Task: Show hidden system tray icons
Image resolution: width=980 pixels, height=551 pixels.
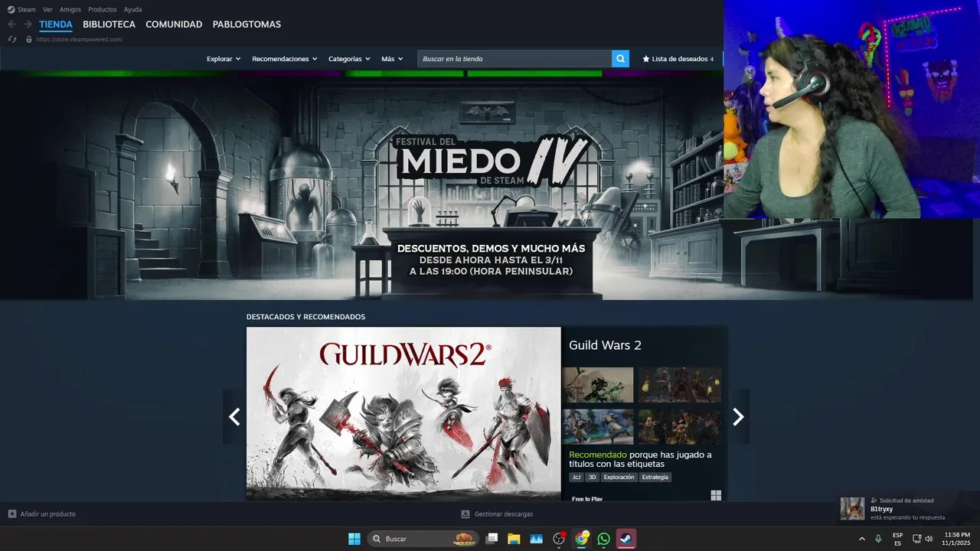Action: 862,539
